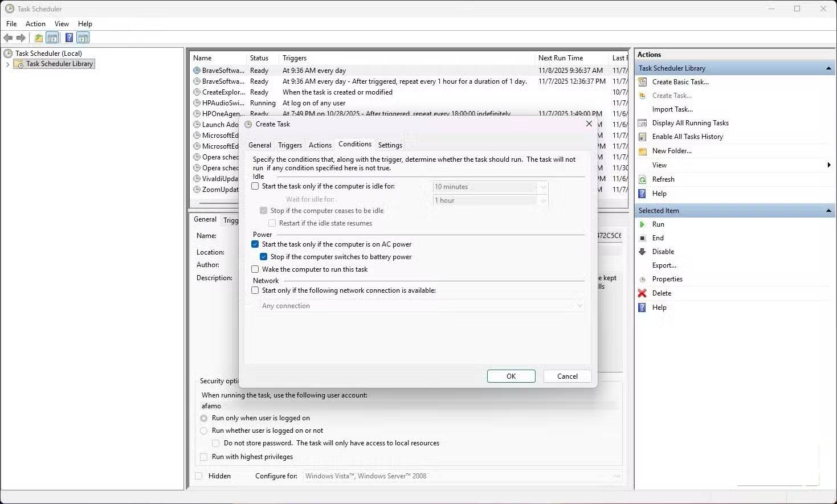
Task: Click the Task Scheduler Library folder icon in tree
Action: [x=18, y=64]
